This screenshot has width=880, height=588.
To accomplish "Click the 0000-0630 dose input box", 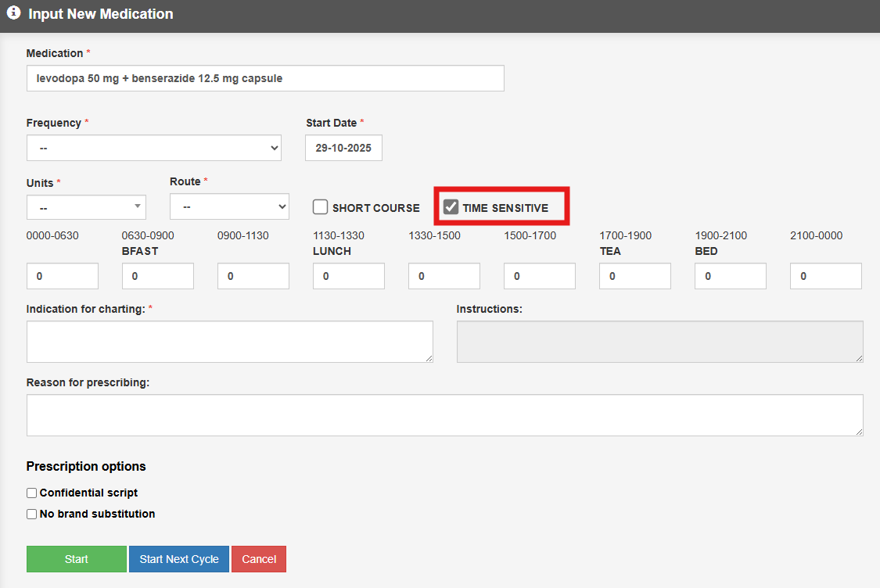I will coord(63,276).
